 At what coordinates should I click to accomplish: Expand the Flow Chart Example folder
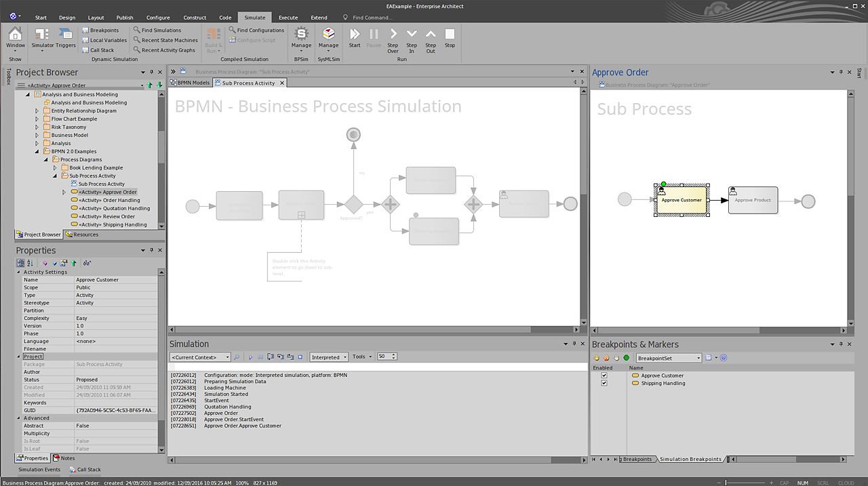[38, 119]
